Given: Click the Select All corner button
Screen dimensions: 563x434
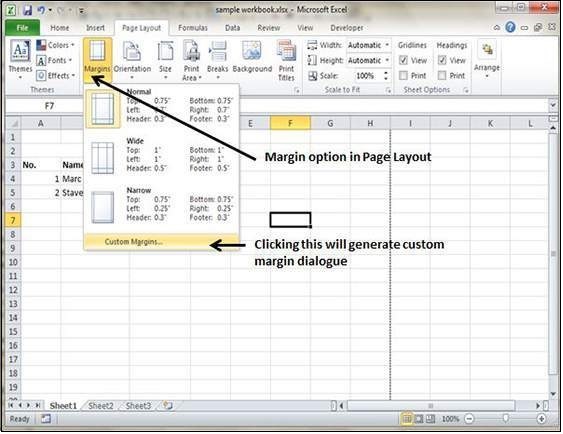Looking at the screenshot, I should (x=13, y=123).
